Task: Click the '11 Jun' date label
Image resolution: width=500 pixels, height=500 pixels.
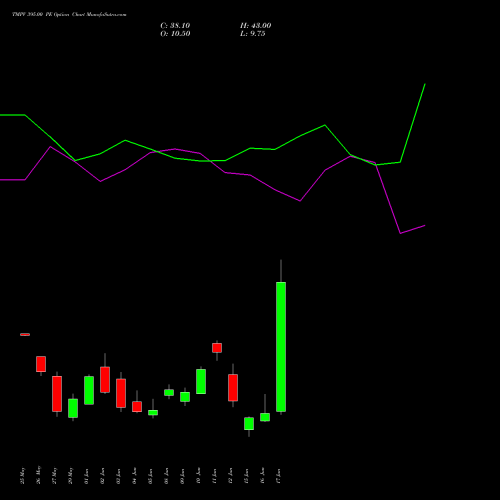Action: coord(215,476)
